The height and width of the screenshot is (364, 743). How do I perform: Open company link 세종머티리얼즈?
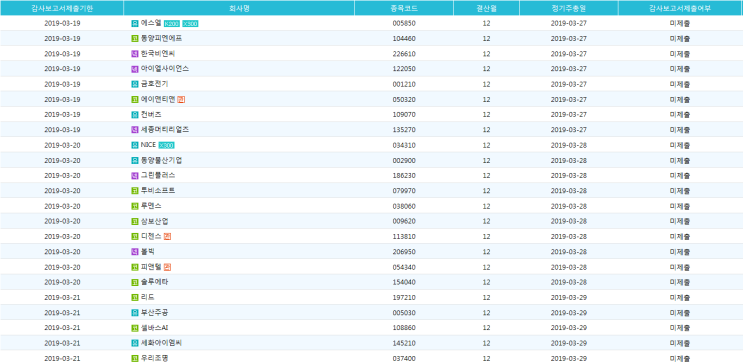pyautogui.click(x=165, y=129)
